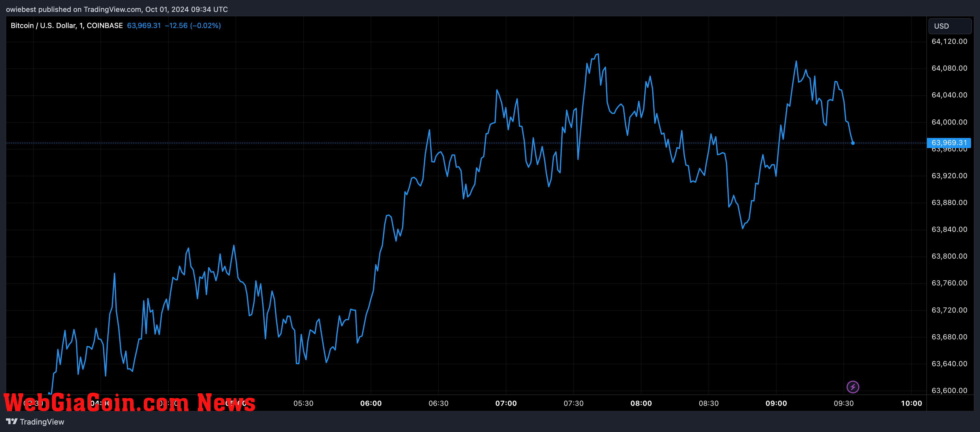This screenshot has height=432, width=980.
Task: Click the 63,800.00 price axis label
Action: point(949,256)
